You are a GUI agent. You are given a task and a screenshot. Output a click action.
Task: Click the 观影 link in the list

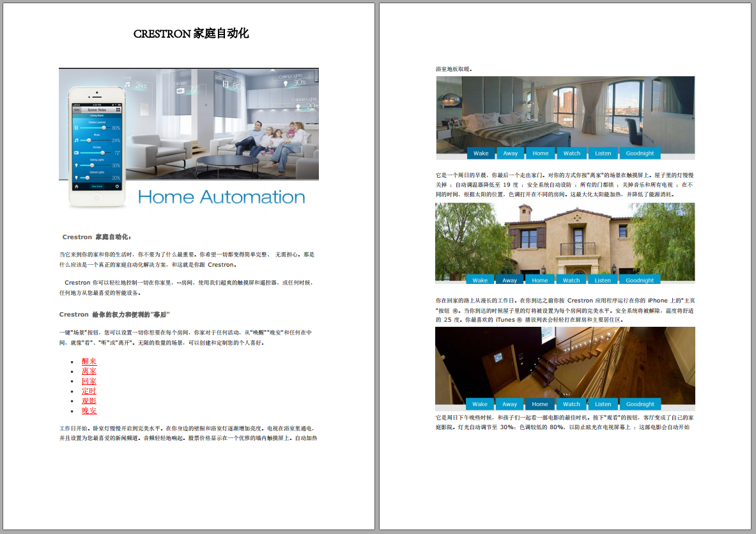click(x=89, y=401)
